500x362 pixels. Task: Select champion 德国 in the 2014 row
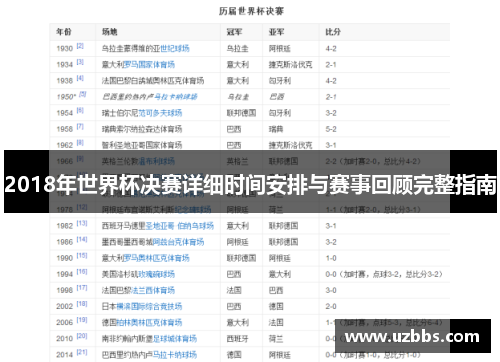[x=234, y=355]
